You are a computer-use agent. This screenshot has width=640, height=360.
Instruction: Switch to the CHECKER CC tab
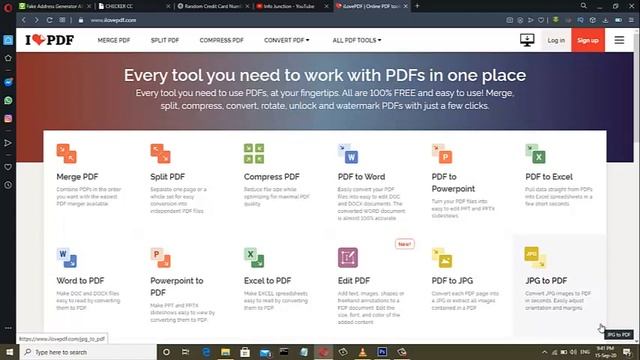click(x=133, y=6)
